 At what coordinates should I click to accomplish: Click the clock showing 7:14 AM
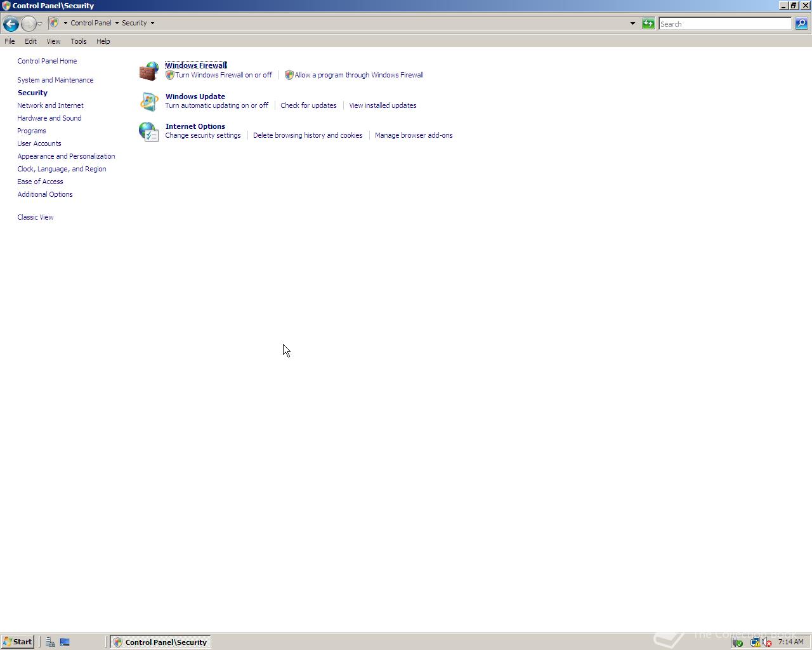[790, 642]
